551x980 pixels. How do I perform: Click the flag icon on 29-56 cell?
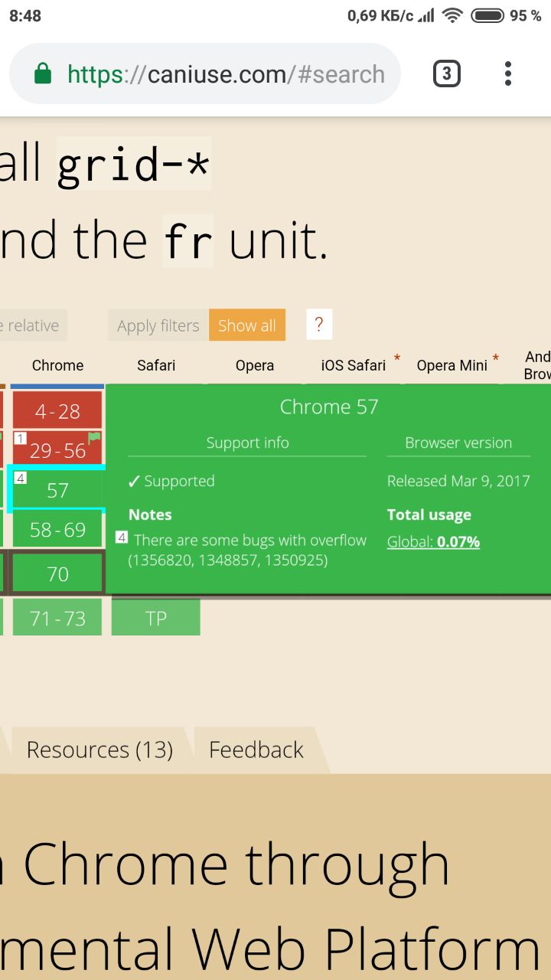(x=94, y=439)
